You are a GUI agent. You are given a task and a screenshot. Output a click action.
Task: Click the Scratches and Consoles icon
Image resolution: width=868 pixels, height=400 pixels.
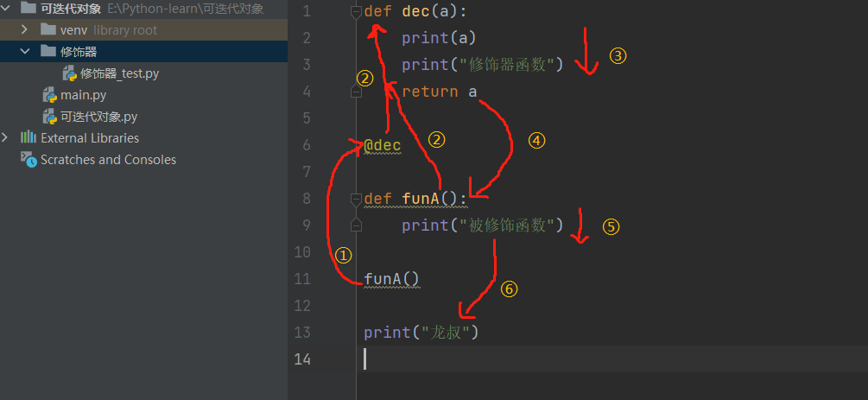29,160
